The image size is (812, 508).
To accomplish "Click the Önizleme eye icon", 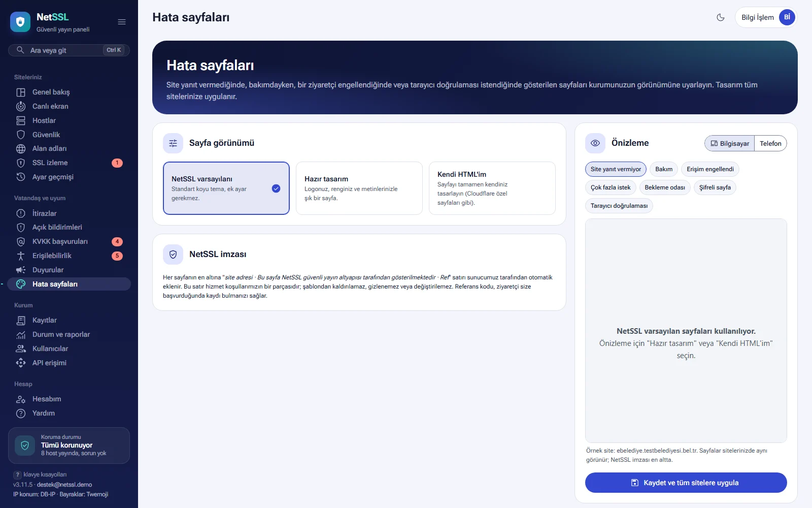I will [595, 143].
